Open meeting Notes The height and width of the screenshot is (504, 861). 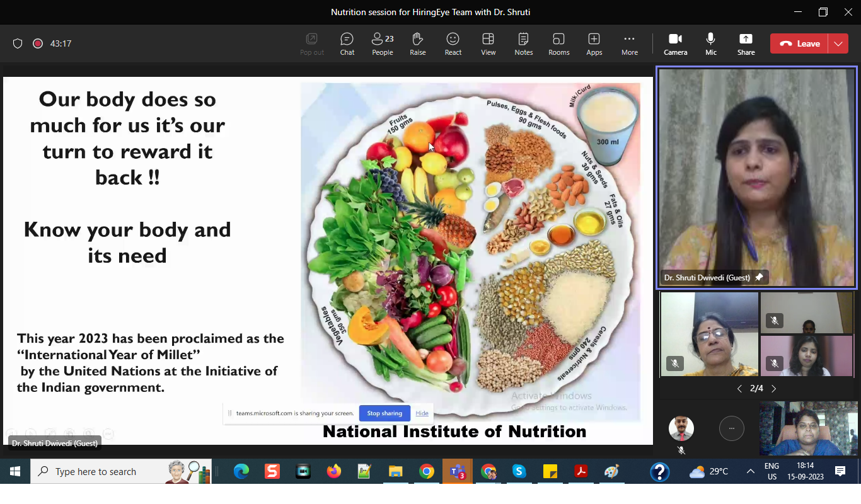pyautogui.click(x=523, y=44)
